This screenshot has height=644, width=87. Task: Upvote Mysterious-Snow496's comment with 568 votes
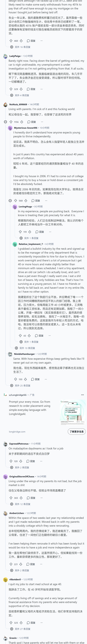[x=16, y=201]
